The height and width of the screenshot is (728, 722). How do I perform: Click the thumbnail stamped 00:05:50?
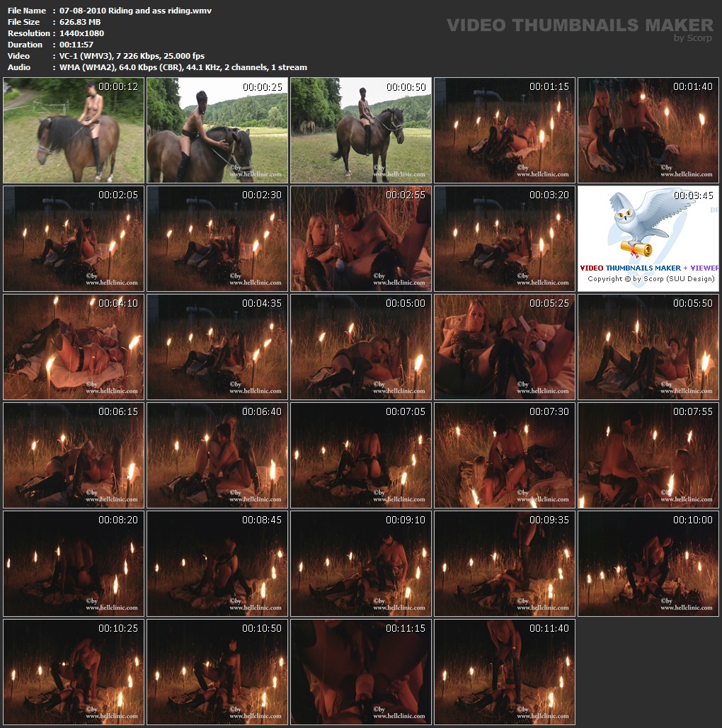pyautogui.click(x=648, y=347)
